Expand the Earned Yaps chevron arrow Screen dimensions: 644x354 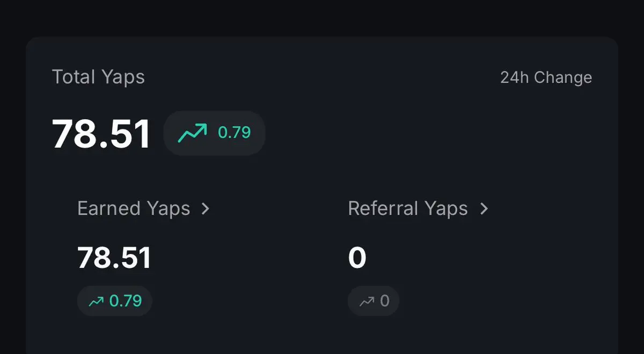205,209
